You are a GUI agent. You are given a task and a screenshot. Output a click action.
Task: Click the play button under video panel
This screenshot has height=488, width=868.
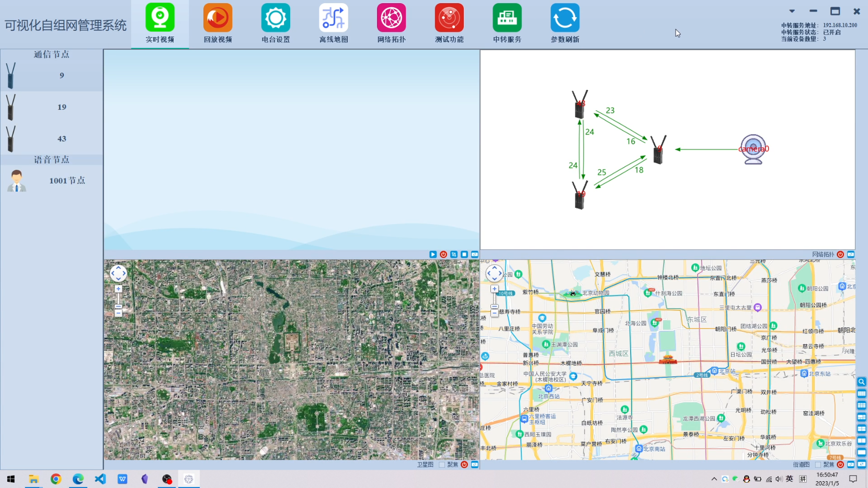pyautogui.click(x=433, y=254)
